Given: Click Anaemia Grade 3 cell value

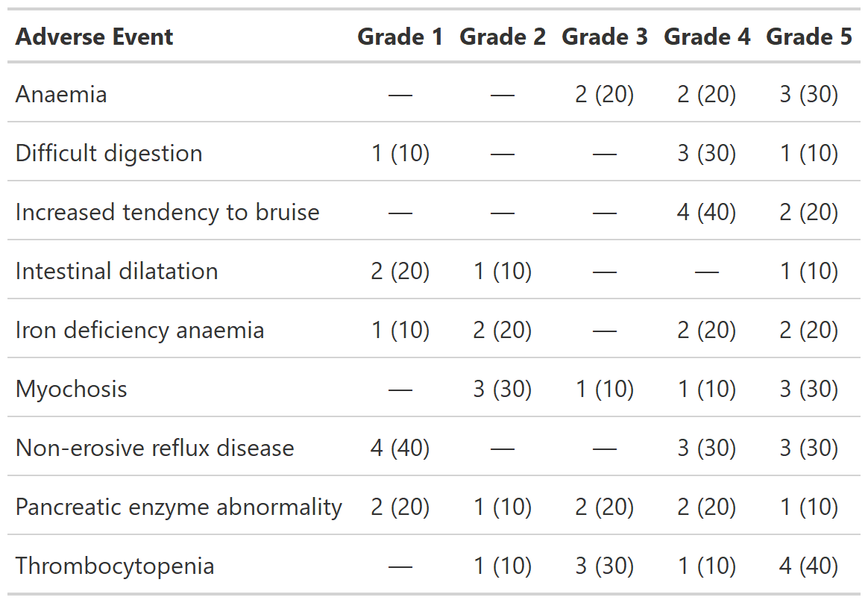Looking at the screenshot, I should click(x=605, y=94).
